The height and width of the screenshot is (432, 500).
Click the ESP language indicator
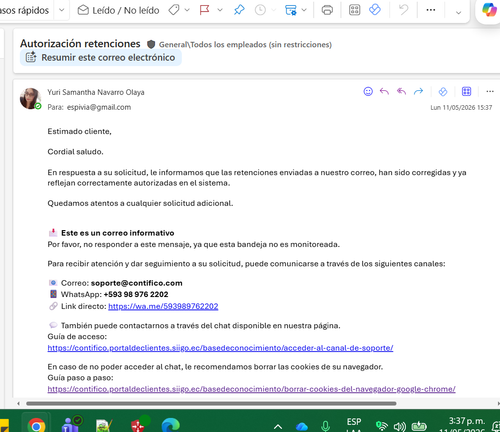354,422
